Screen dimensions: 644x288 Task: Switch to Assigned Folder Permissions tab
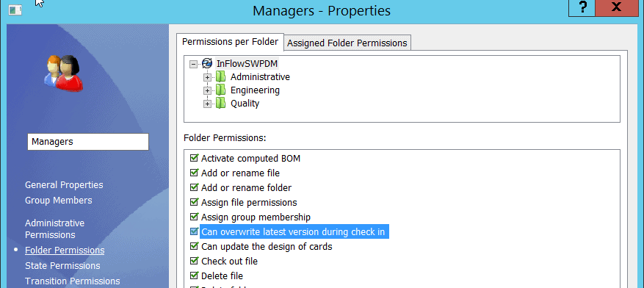tap(347, 43)
